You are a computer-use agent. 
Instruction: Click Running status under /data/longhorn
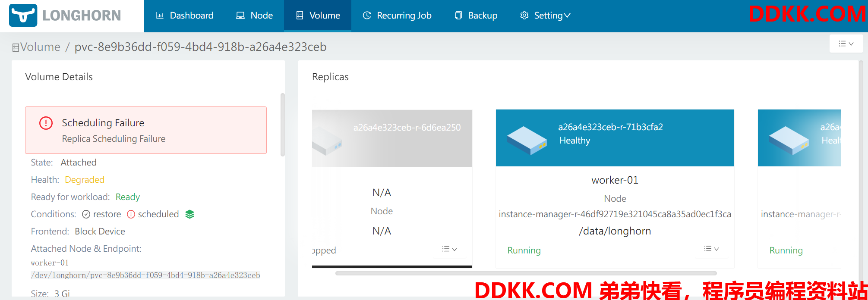(524, 250)
